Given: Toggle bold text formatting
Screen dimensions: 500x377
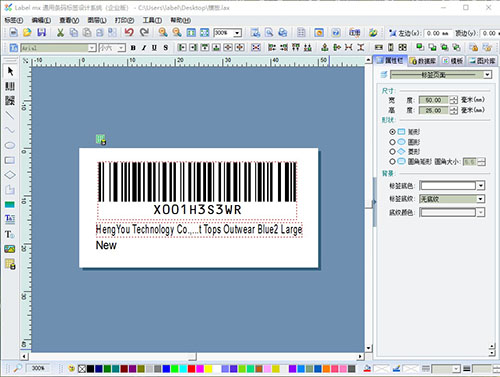Looking at the screenshot, I should pyautogui.click(x=133, y=48).
